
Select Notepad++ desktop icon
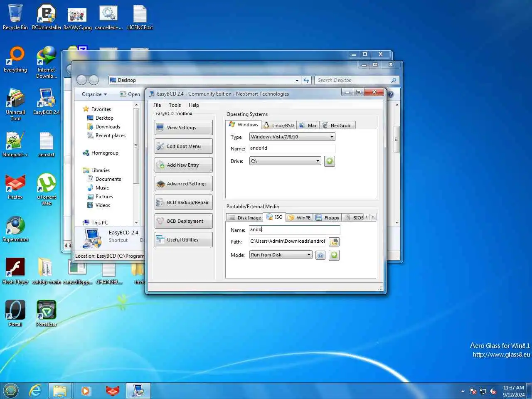point(15,144)
